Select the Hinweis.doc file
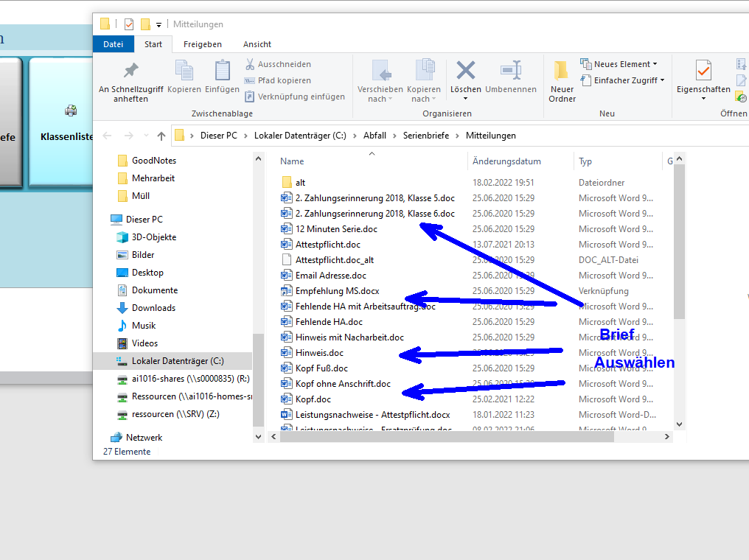The image size is (749, 560). [x=319, y=353]
